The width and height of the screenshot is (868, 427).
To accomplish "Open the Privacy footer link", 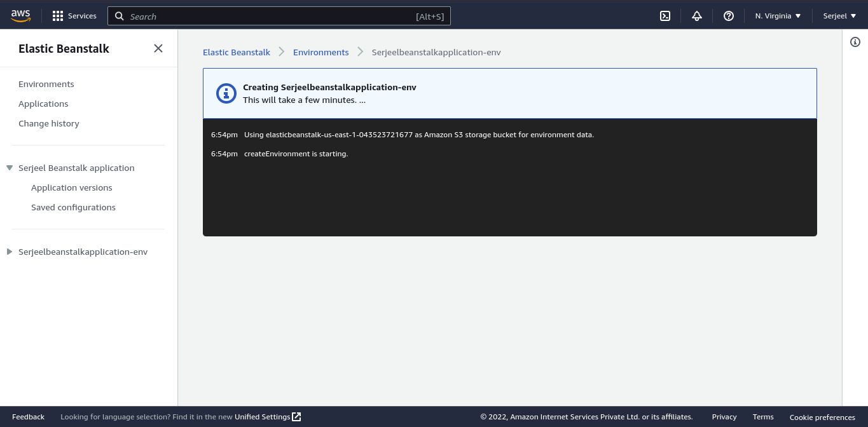I will (724, 417).
